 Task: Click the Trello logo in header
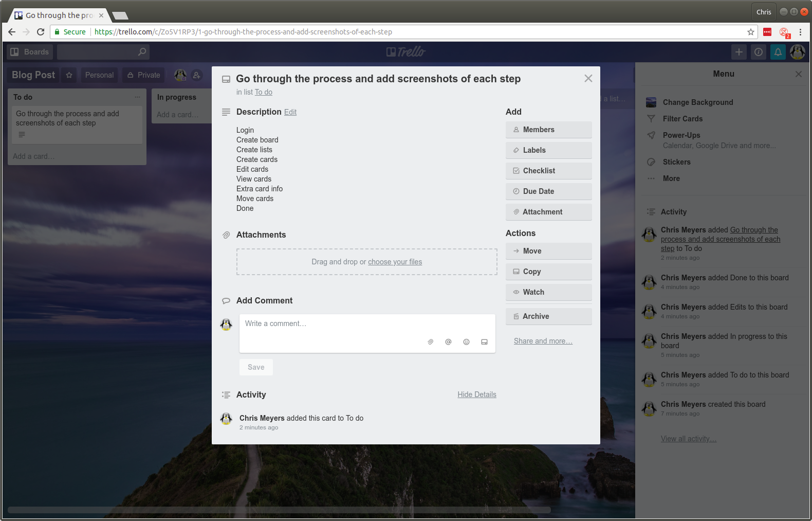[x=406, y=52]
